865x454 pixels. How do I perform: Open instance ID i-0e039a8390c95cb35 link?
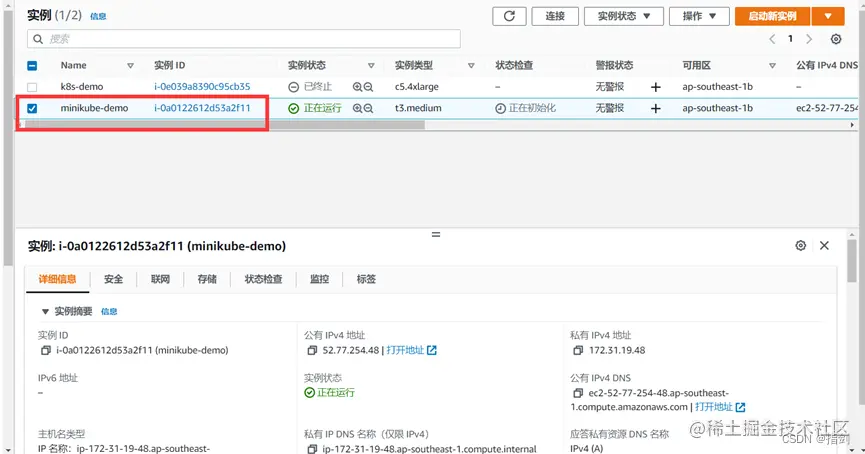point(202,87)
